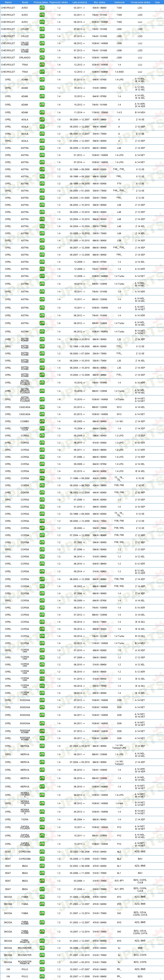This screenshot has height=980, width=164.
Task: Click the Nadwozie column header
Action: coord(119,2)
